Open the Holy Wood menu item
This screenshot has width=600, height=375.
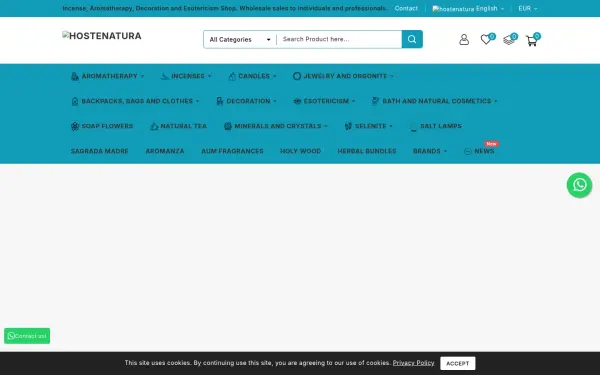tap(300, 151)
